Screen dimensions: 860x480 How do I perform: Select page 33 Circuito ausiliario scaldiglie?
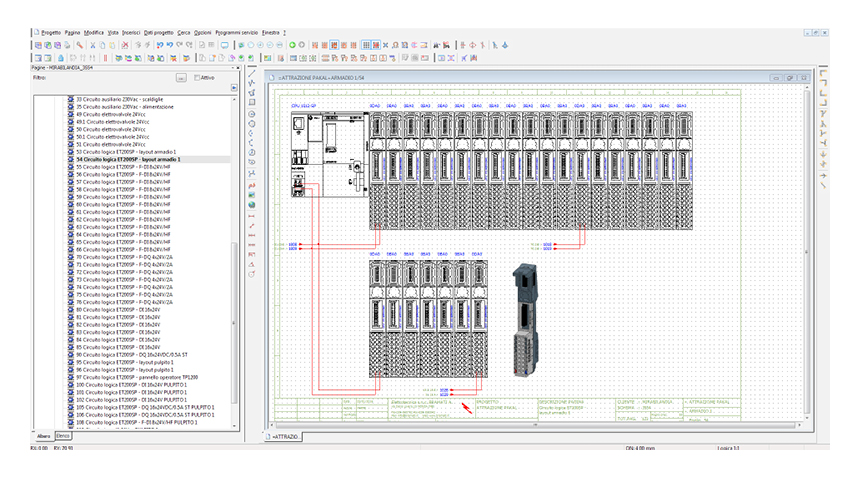119,99
